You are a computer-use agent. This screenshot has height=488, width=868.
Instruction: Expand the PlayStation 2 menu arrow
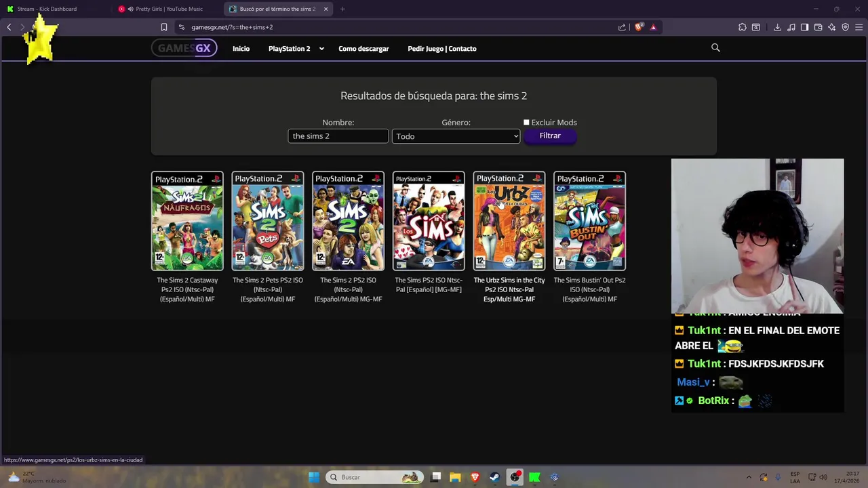coord(321,49)
